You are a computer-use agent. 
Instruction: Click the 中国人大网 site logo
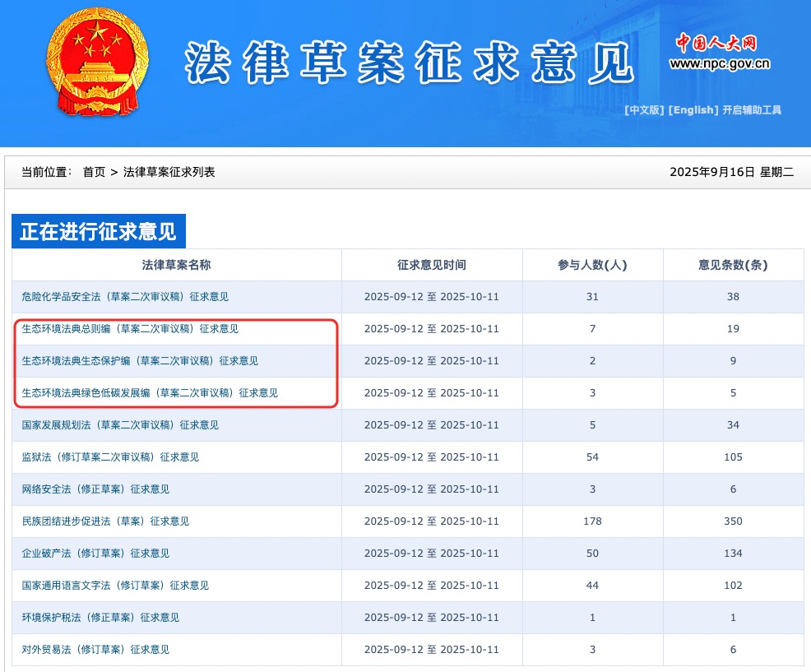[x=718, y=52]
